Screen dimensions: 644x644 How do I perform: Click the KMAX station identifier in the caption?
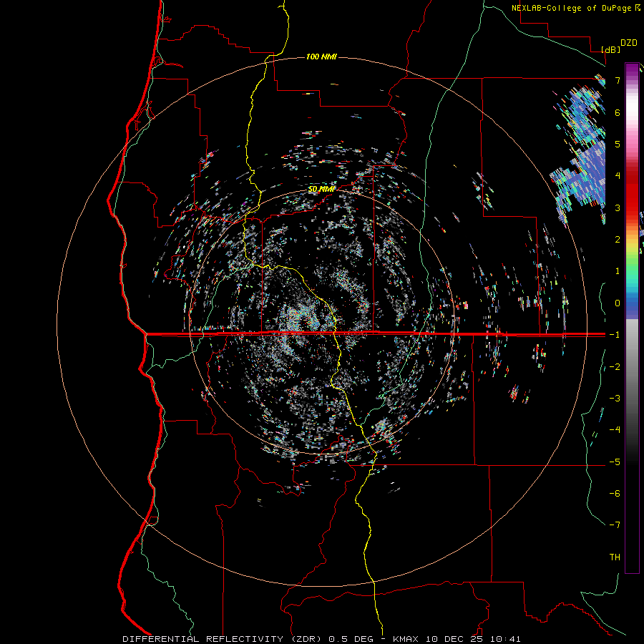(x=406, y=639)
